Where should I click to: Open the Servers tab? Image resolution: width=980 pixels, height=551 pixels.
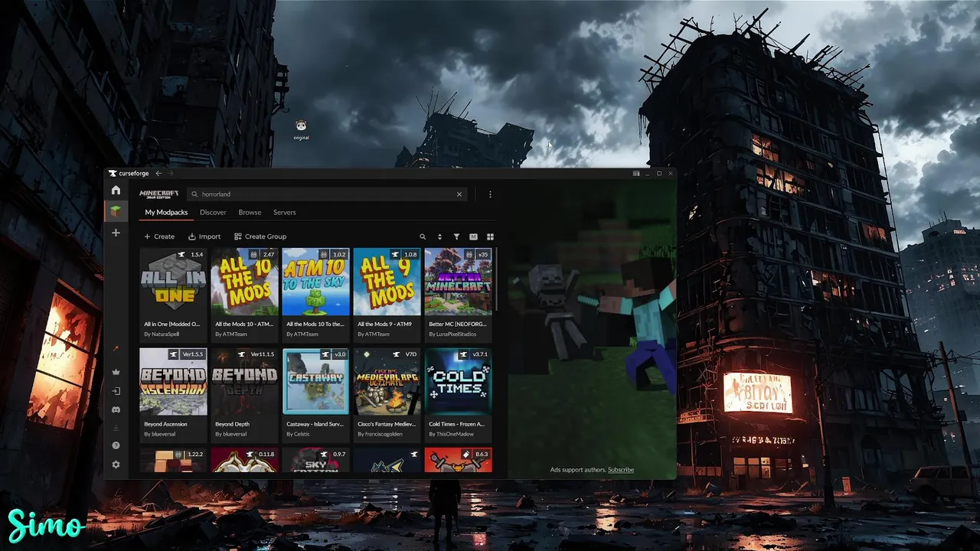coord(284,212)
